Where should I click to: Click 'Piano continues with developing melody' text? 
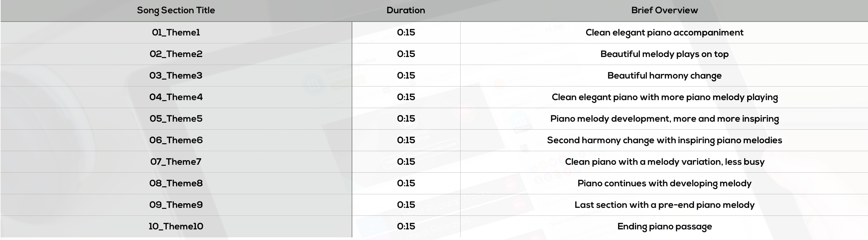(664, 183)
